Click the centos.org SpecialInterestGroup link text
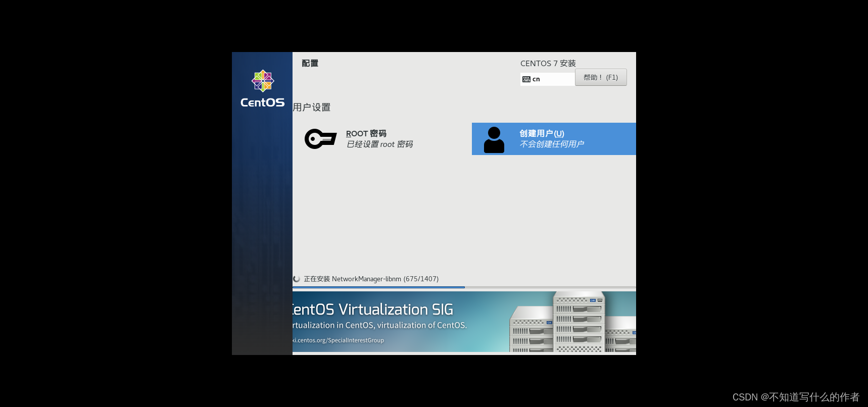Screen dimensions: 868x407 pos(338,340)
